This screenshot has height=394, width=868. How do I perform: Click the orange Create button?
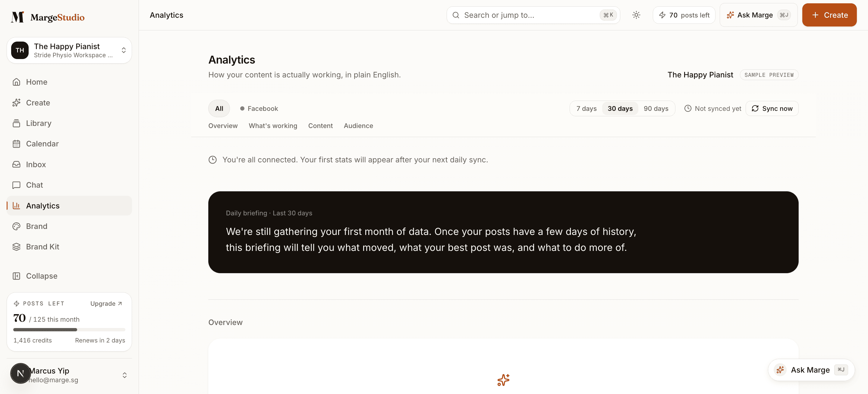pos(829,15)
